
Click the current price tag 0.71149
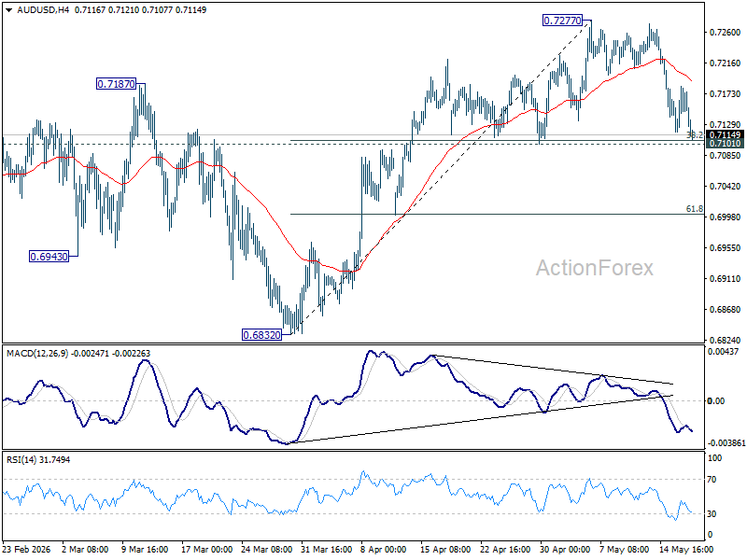(725, 135)
